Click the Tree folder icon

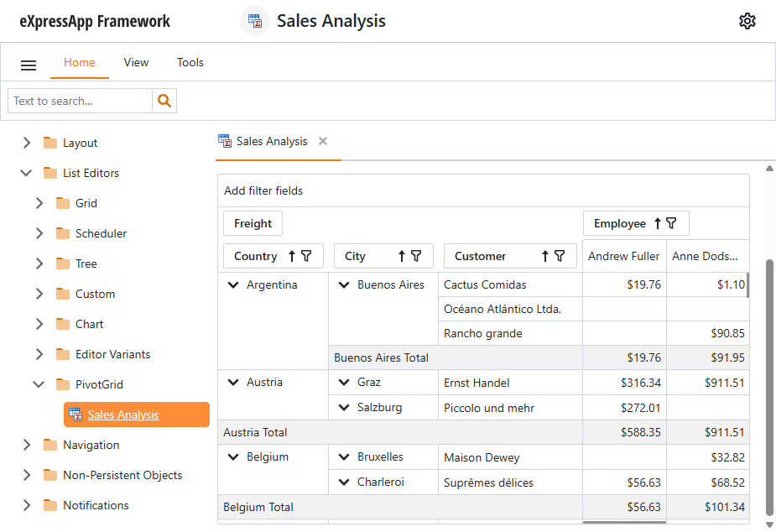63,263
